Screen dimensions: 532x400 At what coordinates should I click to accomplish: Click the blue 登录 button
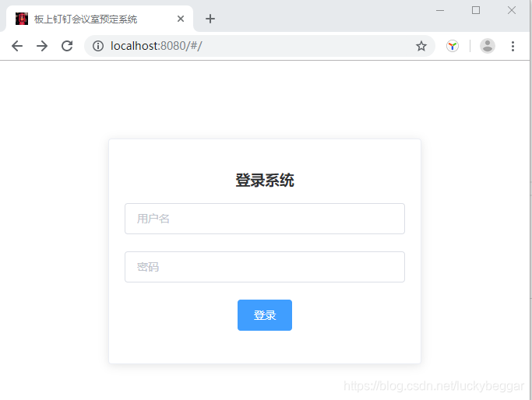pos(265,315)
